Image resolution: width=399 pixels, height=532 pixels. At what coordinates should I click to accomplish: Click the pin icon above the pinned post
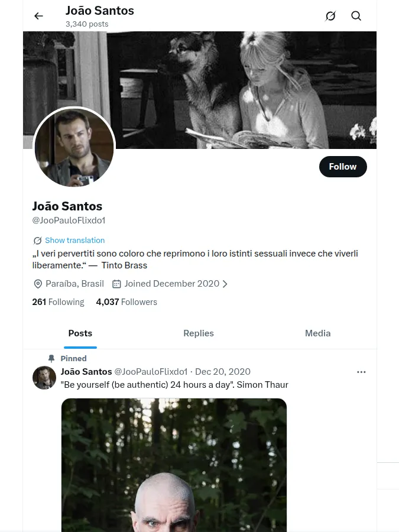tap(51, 358)
